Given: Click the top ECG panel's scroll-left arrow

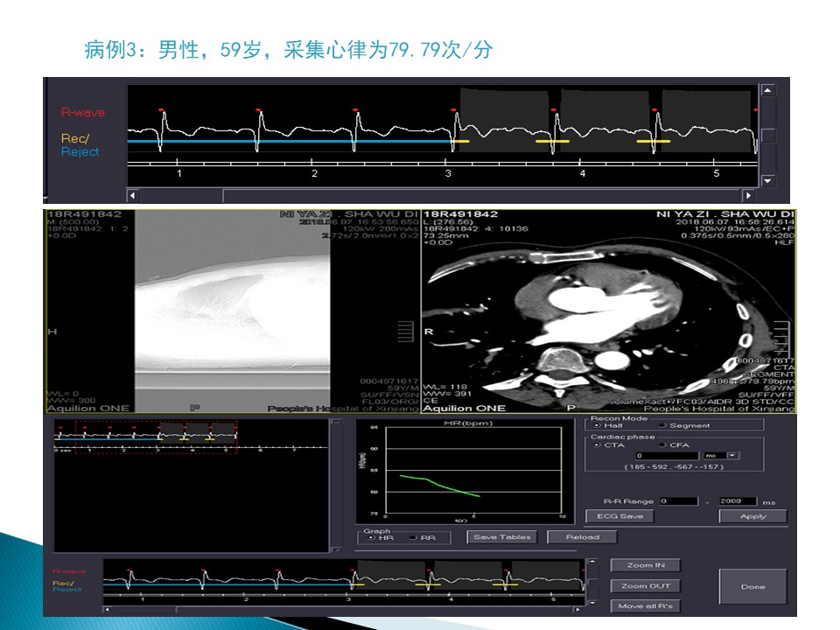Looking at the screenshot, I should click(x=133, y=195).
